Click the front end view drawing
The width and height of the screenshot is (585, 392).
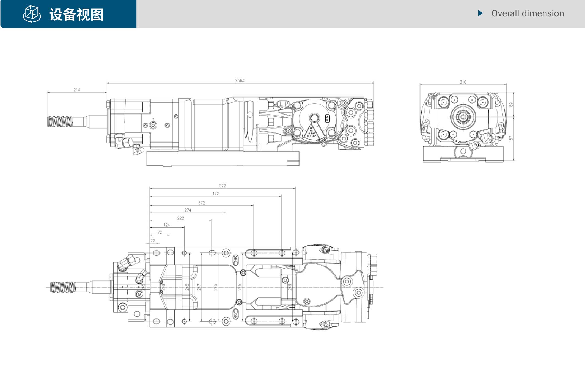(x=463, y=127)
